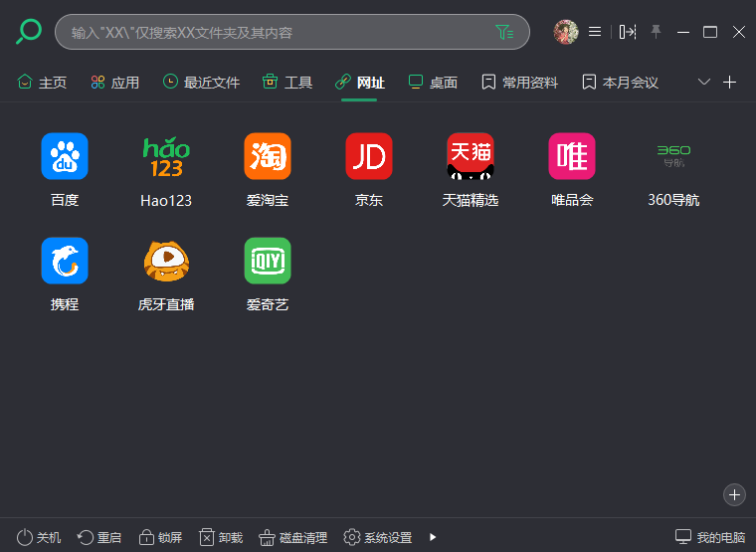Open the hamburger menu icon
Image resolution: width=756 pixels, height=552 pixels.
(595, 32)
